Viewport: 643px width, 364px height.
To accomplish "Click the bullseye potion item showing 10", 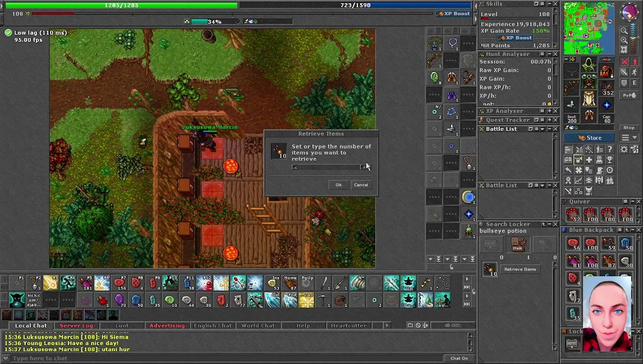I will point(490,269).
